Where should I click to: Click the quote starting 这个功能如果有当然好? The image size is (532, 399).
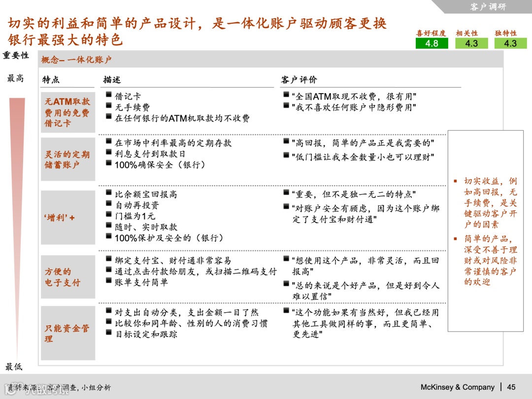pyautogui.click(x=366, y=323)
